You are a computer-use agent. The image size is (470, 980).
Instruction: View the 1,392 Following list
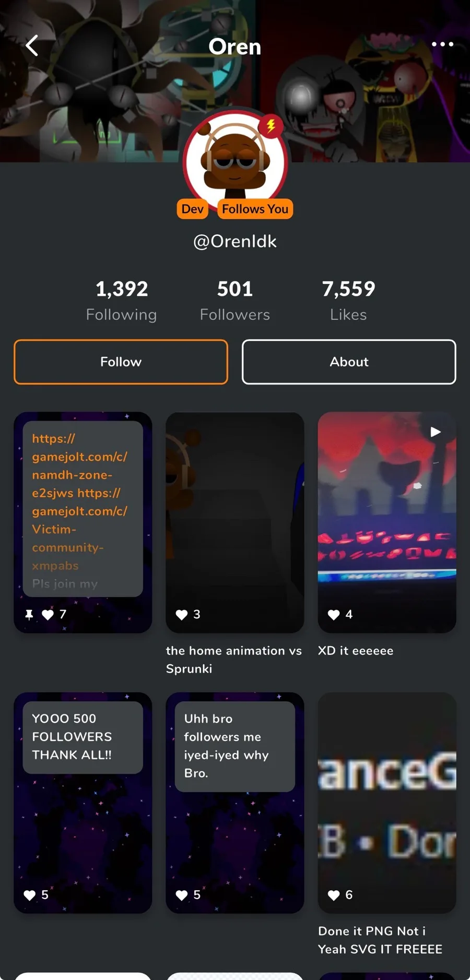[122, 300]
